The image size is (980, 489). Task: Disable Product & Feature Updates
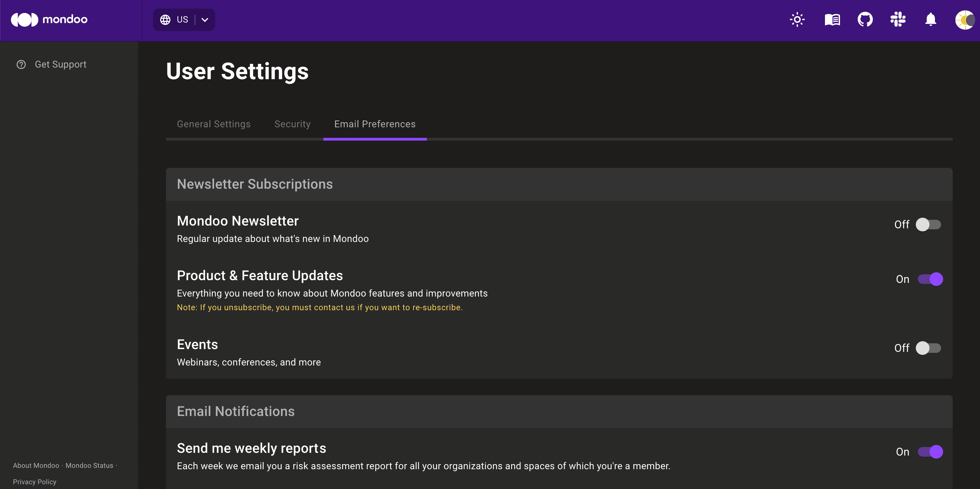tap(931, 279)
